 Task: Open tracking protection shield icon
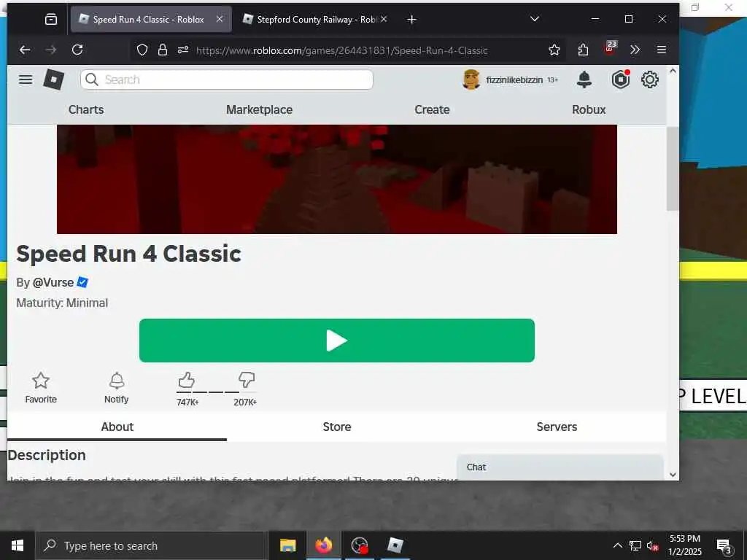coord(142,50)
